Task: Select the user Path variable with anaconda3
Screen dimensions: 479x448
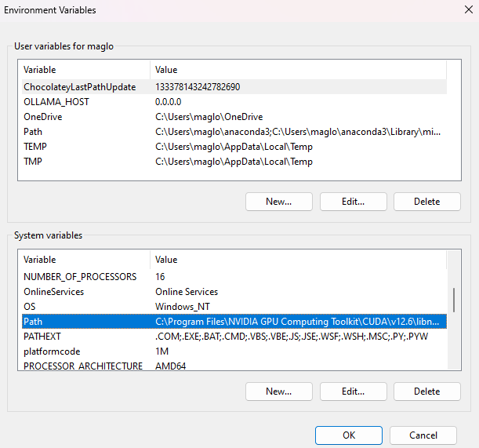Action: click(x=234, y=132)
